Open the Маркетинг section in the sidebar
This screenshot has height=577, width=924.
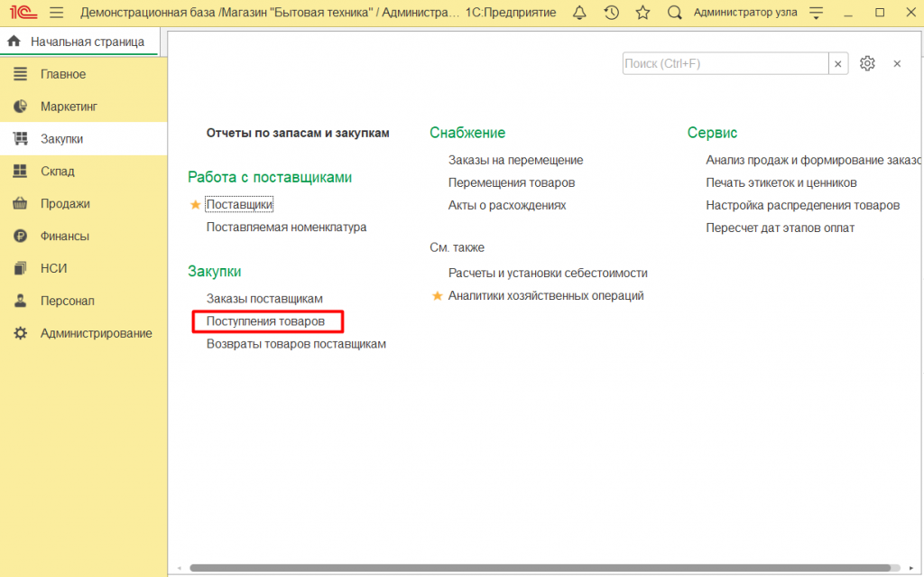(x=68, y=106)
